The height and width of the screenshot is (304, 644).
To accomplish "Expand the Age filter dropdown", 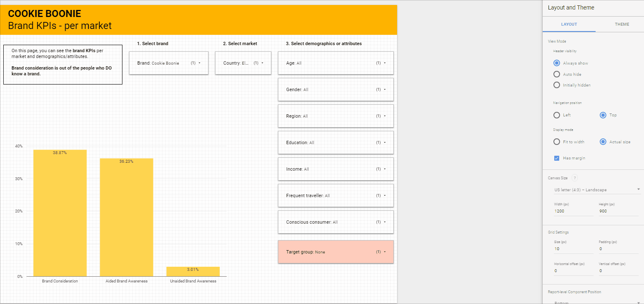I will click(336, 63).
